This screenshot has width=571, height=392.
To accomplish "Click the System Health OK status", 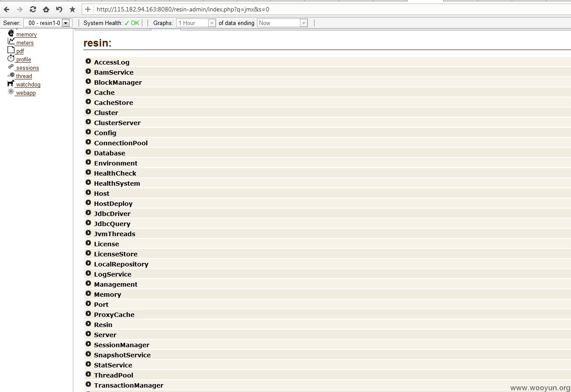I will coord(132,23).
